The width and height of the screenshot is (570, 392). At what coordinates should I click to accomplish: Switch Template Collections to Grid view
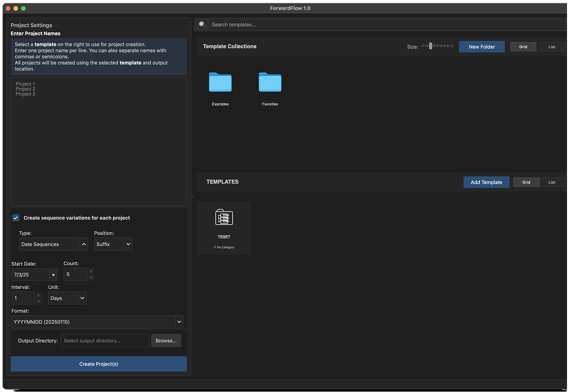(523, 47)
